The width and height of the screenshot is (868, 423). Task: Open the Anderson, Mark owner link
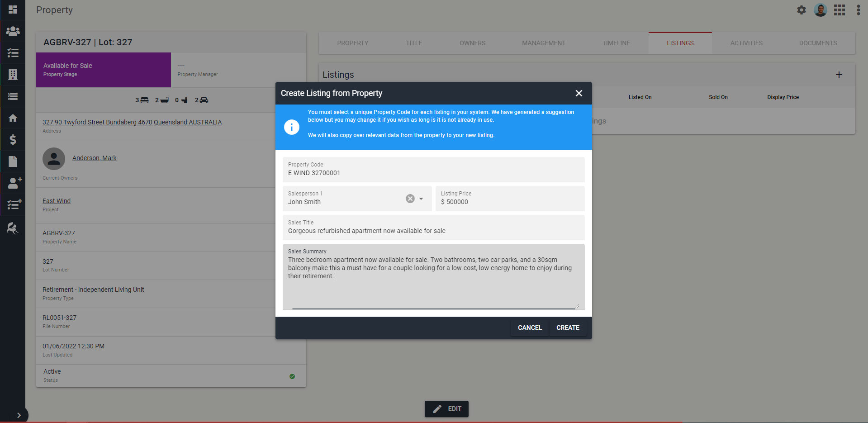(x=94, y=158)
